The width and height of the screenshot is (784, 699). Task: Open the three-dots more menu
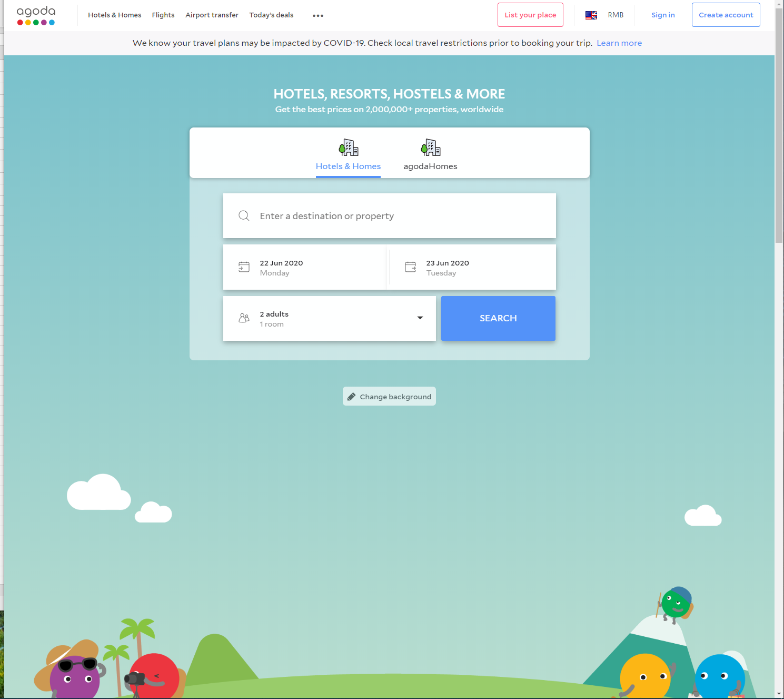(x=318, y=16)
